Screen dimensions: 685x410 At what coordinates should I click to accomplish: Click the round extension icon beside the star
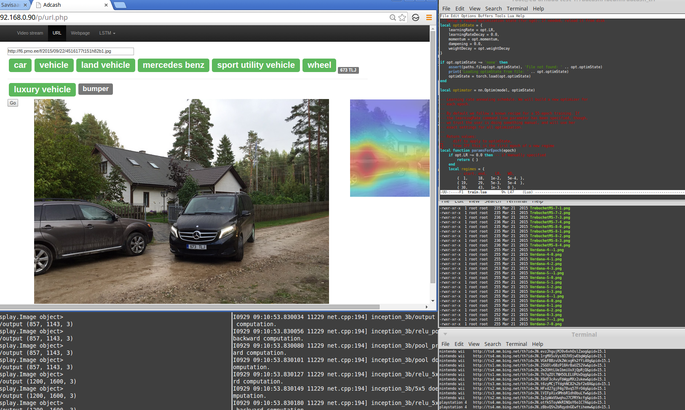(x=415, y=17)
